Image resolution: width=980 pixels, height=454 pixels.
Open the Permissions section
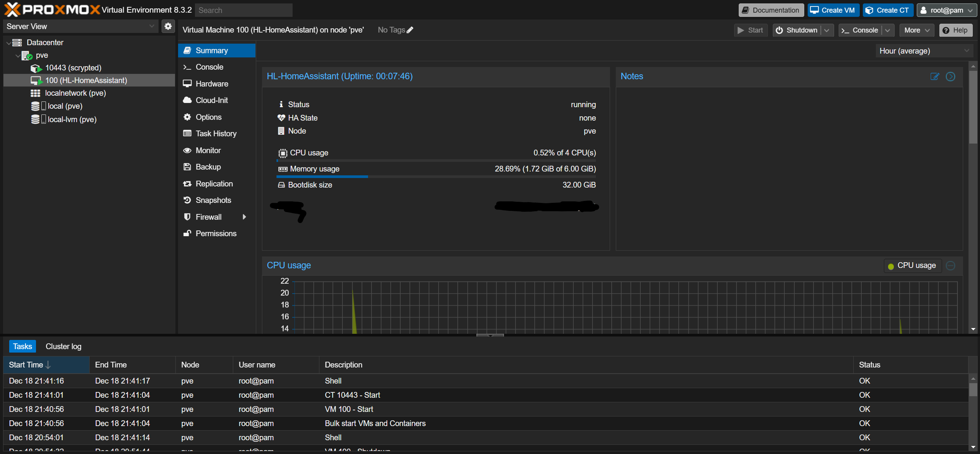217,234
